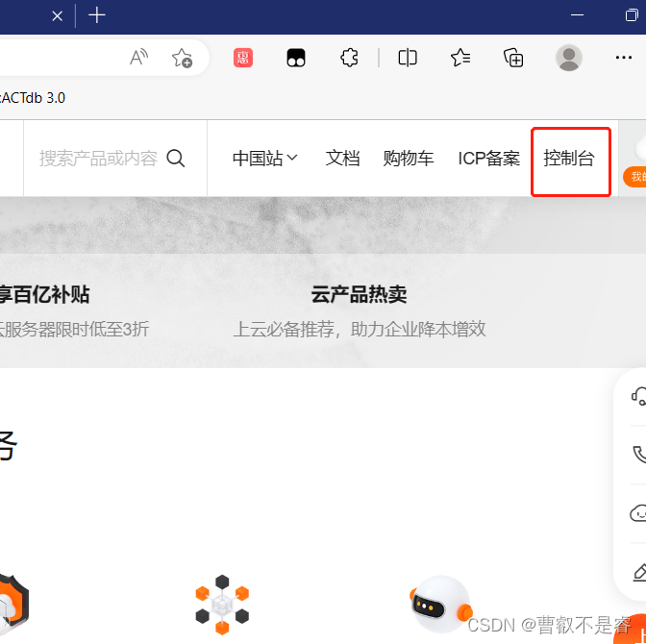Expand the 中国站 region dropdown

coord(264,159)
